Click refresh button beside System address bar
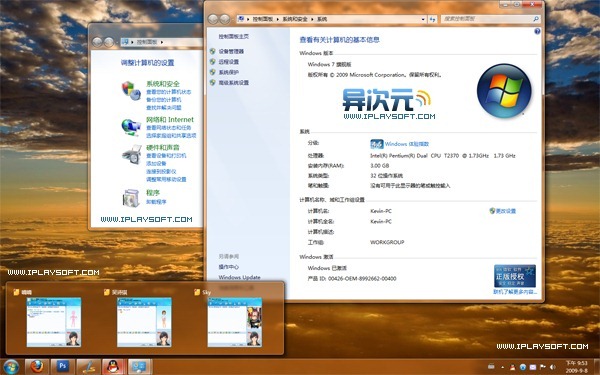 click(433, 19)
